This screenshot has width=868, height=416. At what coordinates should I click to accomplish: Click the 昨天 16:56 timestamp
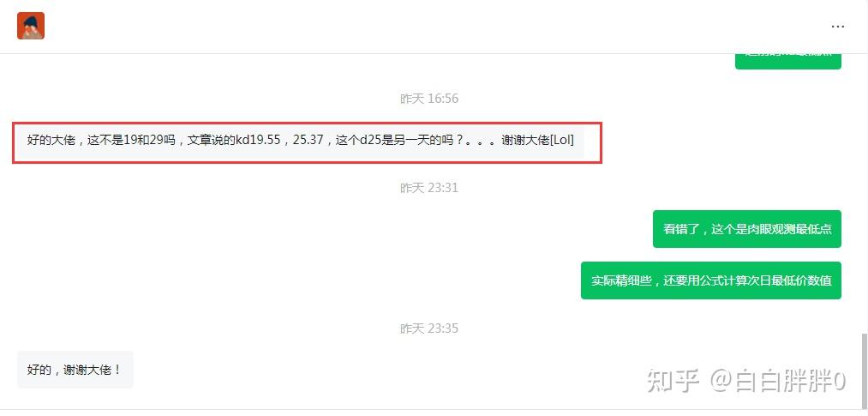[x=429, y=99]
